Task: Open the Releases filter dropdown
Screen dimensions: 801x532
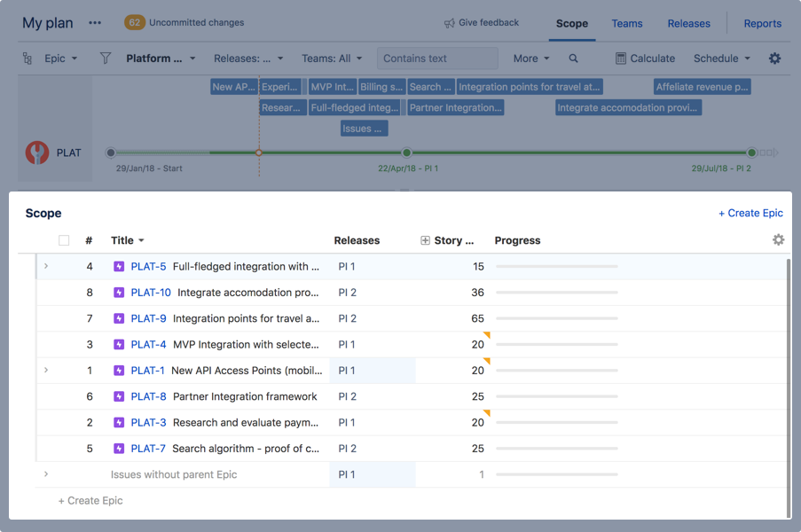Action: point(248,59)
